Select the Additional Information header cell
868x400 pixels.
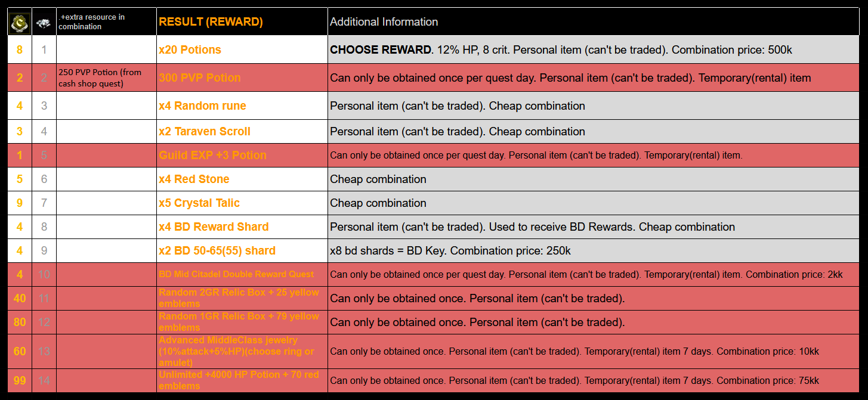(x=384, y=22)
